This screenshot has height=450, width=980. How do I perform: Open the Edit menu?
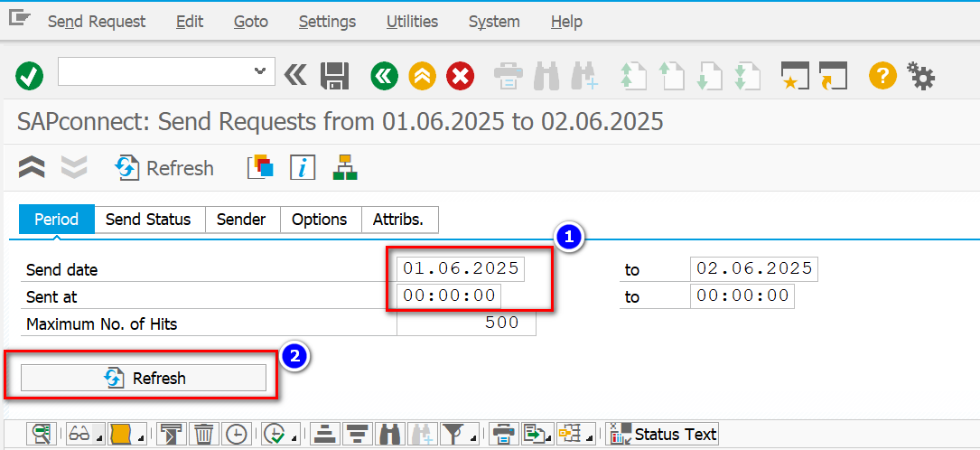[x=190, y=22]
